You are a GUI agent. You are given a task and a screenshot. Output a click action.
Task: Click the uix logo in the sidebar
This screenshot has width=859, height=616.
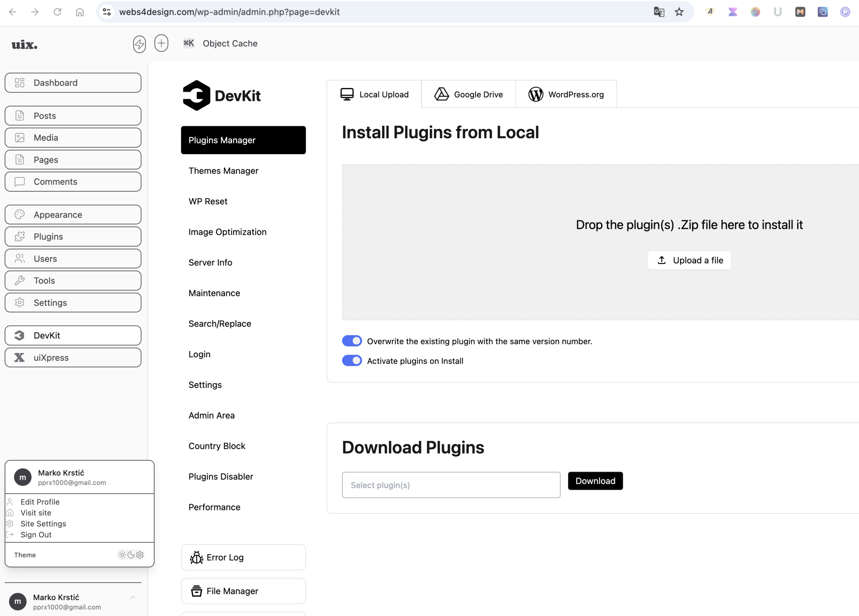(x=24, y=45)
